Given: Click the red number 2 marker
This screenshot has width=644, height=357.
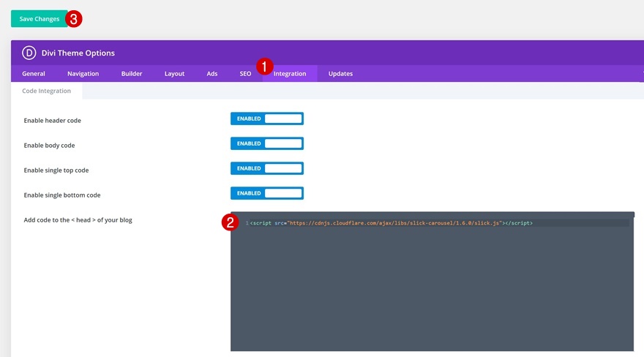Looking at the screenshot, I should pyautogui.click(x=230, y=222).
